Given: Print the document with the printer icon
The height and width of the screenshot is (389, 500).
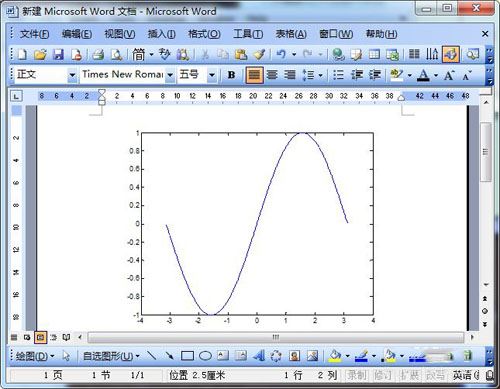Looking at the screenshot, I should 98,54.
